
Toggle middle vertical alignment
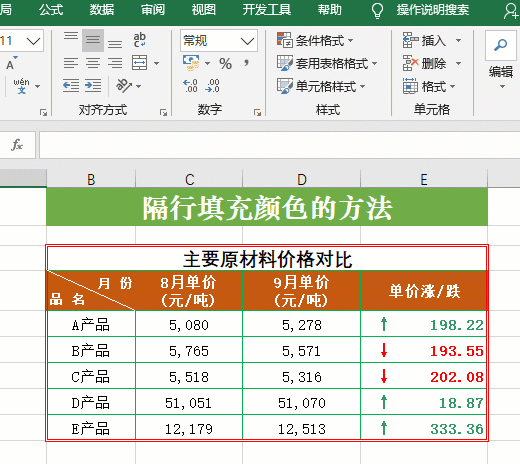pos(93,40)
